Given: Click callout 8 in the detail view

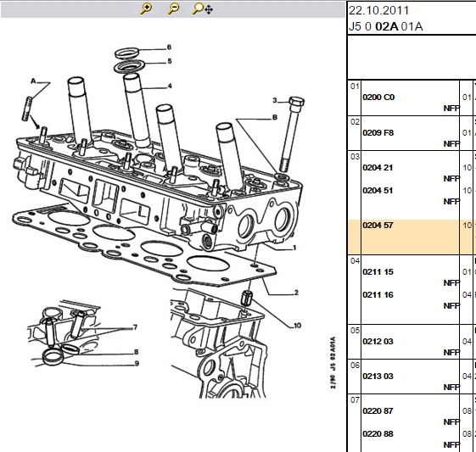Looking at the screenshot, I should point(137,352).
